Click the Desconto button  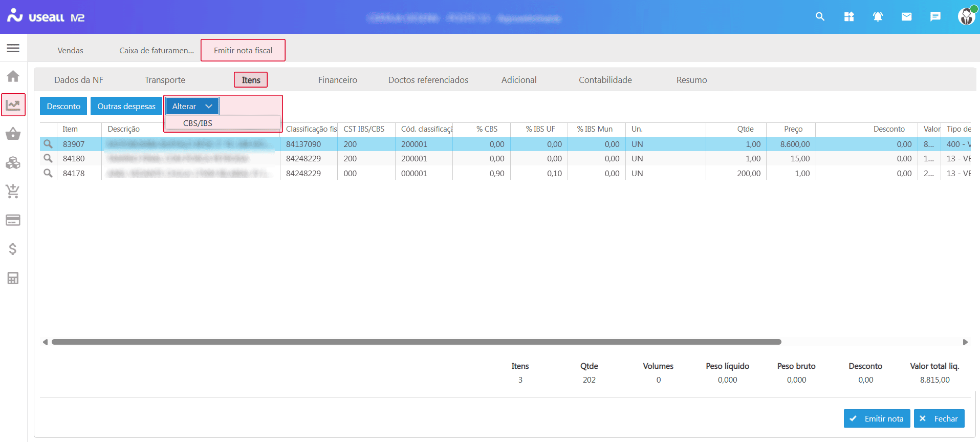(x=63, y=106)
